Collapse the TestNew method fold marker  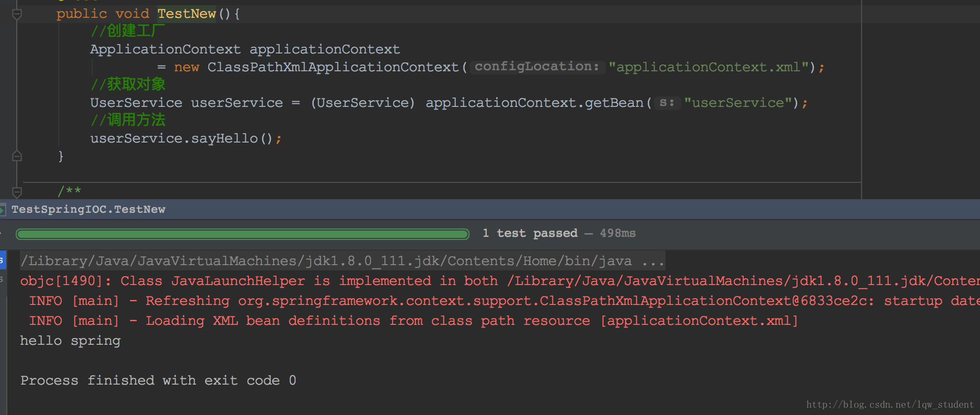click(17, 14)
